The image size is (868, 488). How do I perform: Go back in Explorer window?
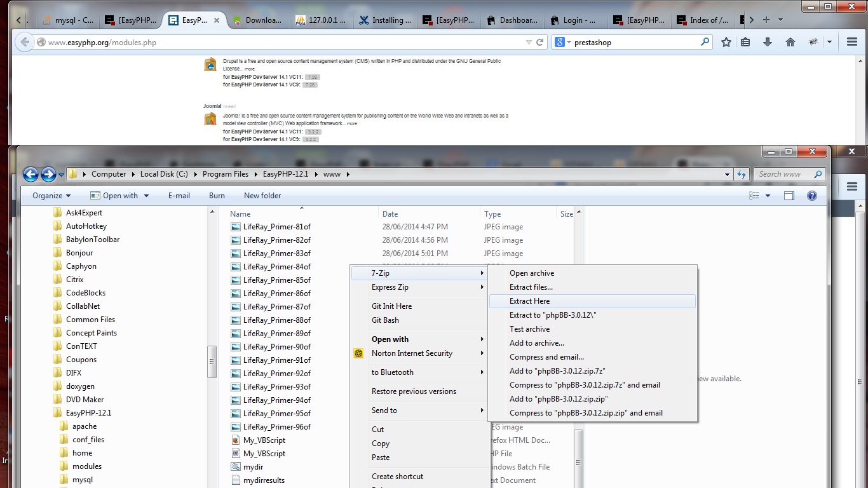[31, 174]
